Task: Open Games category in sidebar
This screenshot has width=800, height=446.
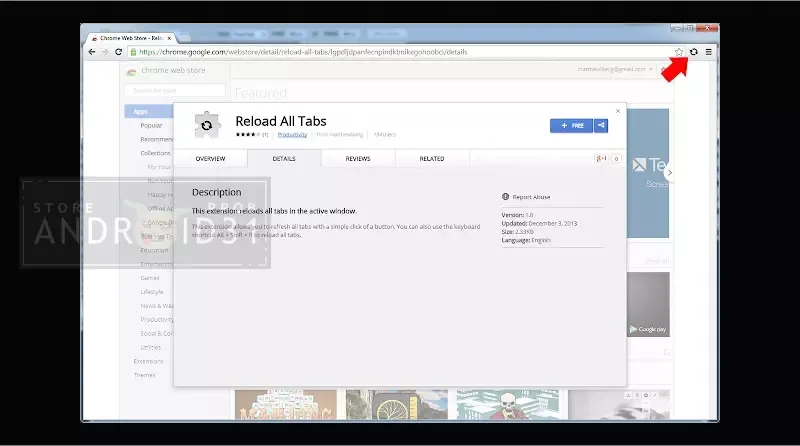Action: (150, 278)
